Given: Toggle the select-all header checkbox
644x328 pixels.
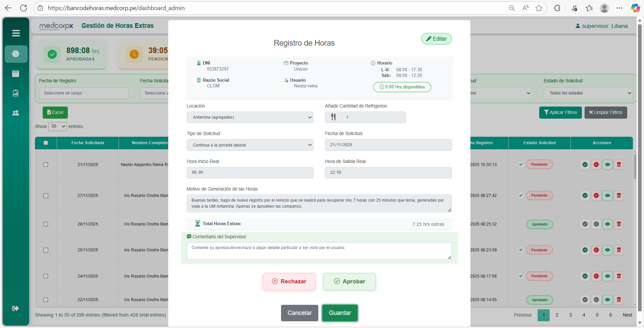Looking at the screenshot, I should (46, 143).
